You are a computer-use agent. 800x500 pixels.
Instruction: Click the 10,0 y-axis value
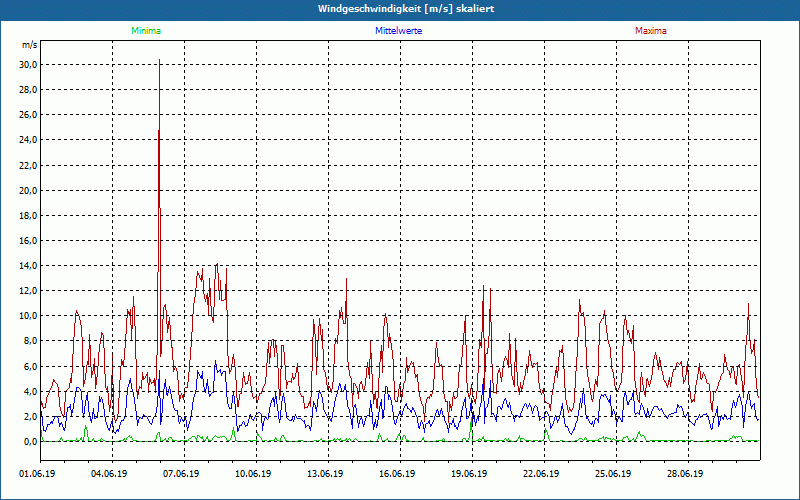coord(29,316)
